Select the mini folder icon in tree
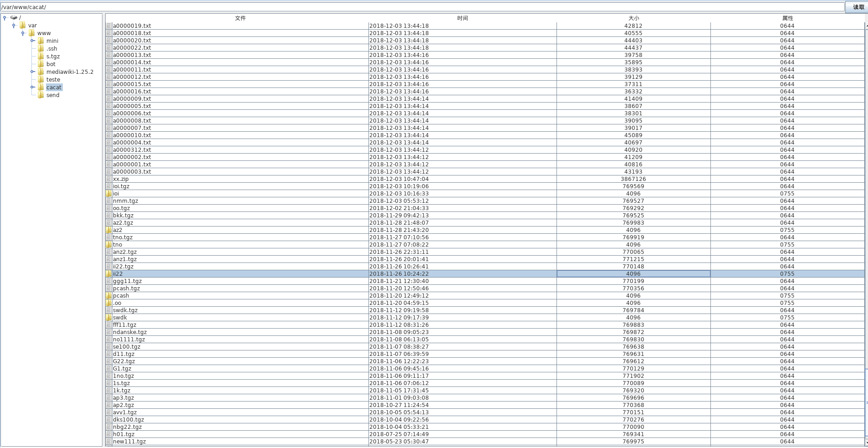Image resolution: width=868 pixels, height=448 pixels. [x=41, y=41]
